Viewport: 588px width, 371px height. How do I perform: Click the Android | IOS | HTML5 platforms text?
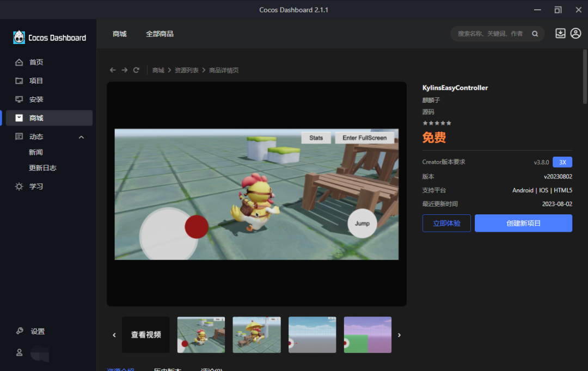click(542, 190)
